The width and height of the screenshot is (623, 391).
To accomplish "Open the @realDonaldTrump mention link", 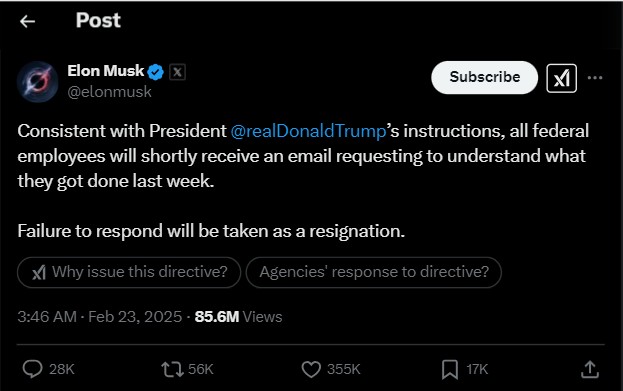I will tap(308, 131).
